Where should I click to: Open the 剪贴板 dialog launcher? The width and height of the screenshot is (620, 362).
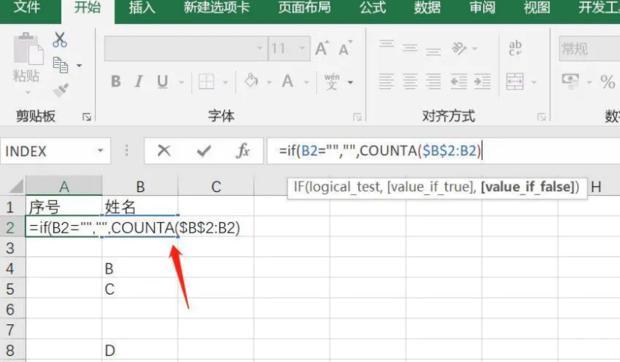(x=87, y=117)
